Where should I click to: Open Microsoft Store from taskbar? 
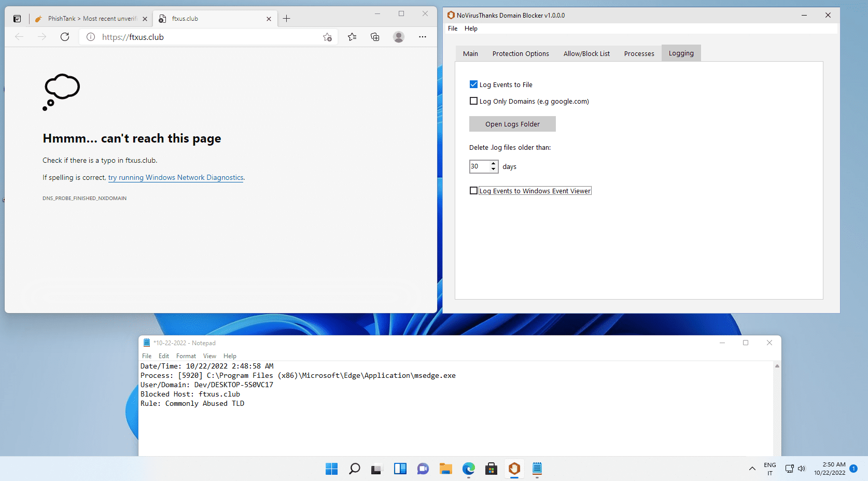(492, 469)
